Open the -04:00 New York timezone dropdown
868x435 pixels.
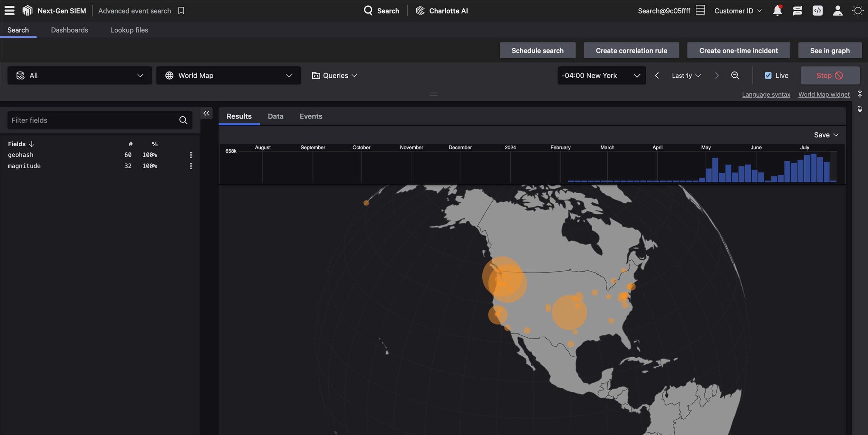601,75
